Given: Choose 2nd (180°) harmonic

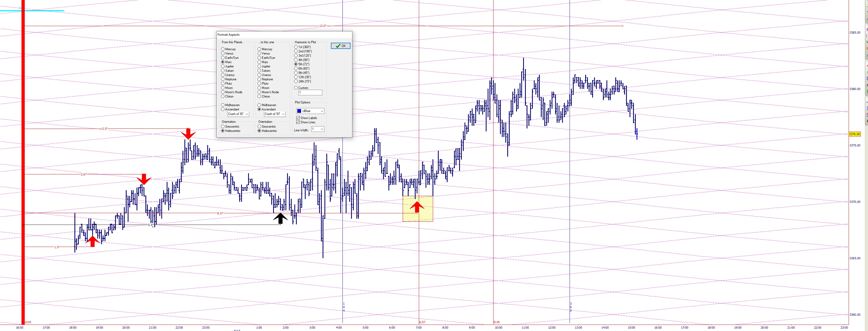Looking at the screenshot, I should (303, 52).
